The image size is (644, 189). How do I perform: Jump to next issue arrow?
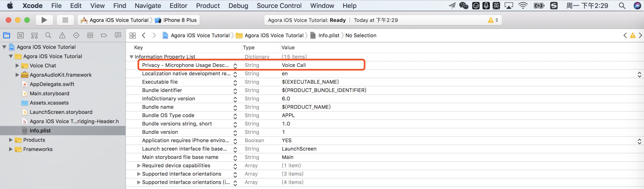point(640,36)
